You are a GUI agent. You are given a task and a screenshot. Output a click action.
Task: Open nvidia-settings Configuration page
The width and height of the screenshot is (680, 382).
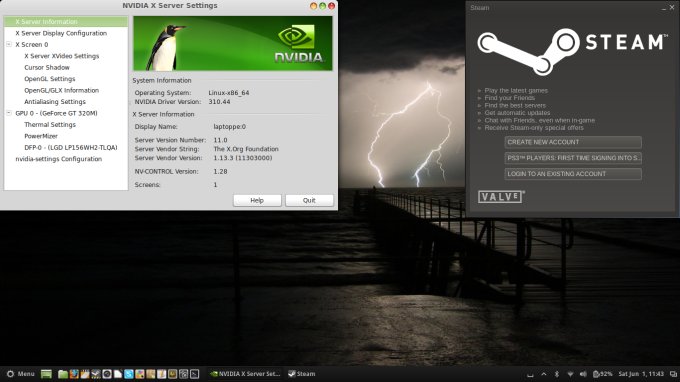(59, 159)
